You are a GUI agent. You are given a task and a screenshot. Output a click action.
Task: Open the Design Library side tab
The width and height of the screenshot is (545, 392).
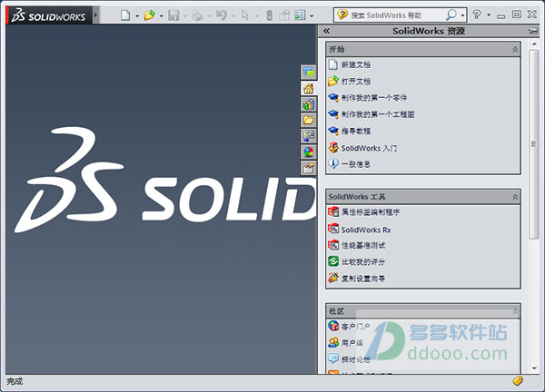point(308,104)
